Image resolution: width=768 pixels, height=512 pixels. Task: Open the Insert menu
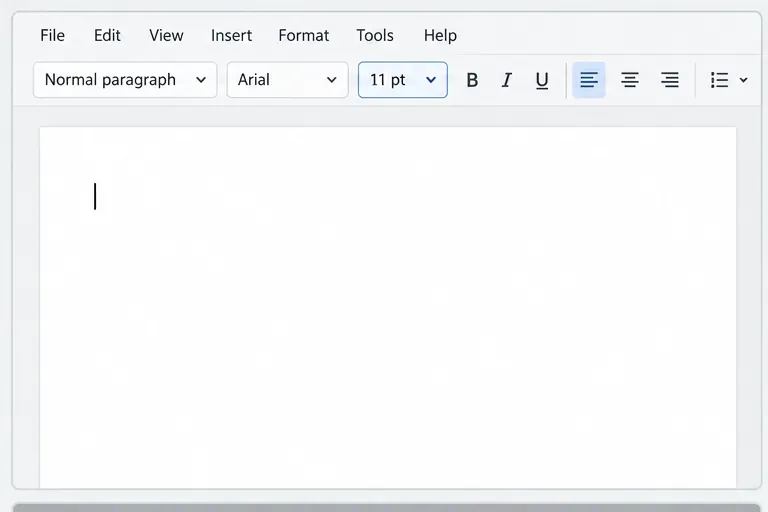[x=231, y=35]
